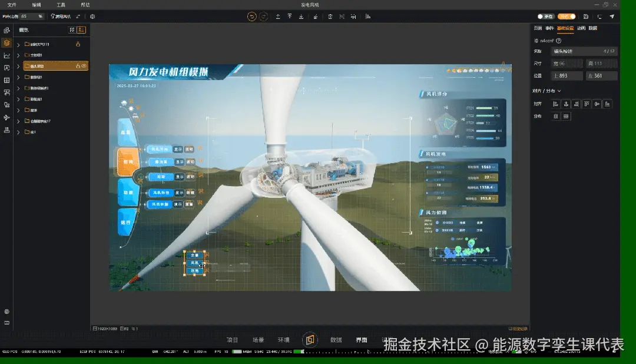
Task: Click the undo arrow in top toolbar
Action: (252, 16)
